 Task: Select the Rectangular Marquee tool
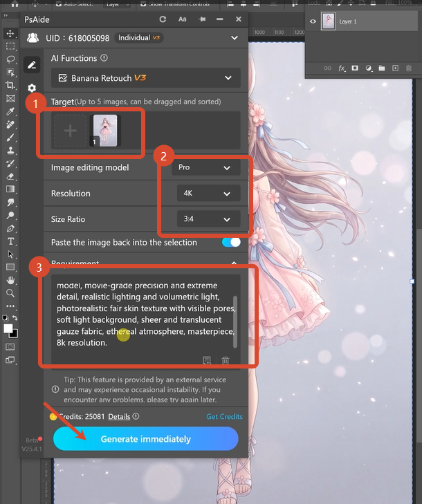click(10, 46)
